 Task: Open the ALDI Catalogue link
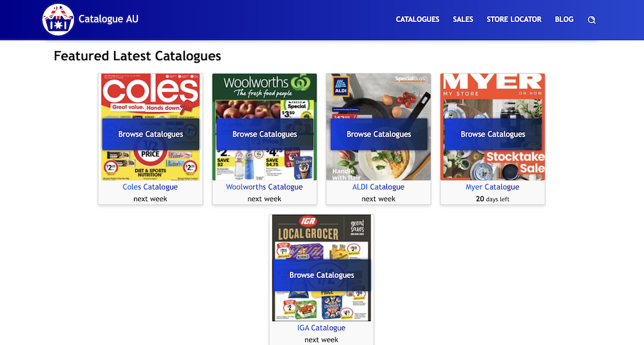tap(378, 186)
